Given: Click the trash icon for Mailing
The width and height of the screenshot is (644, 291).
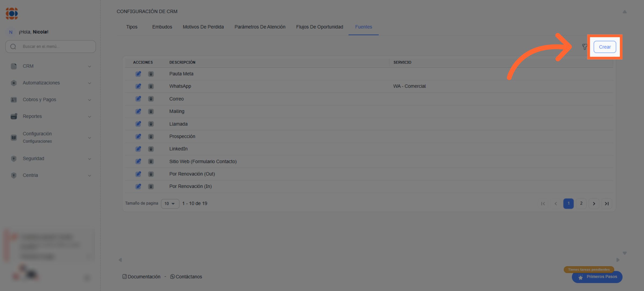Looking at the screenshot, I should 151,111.
